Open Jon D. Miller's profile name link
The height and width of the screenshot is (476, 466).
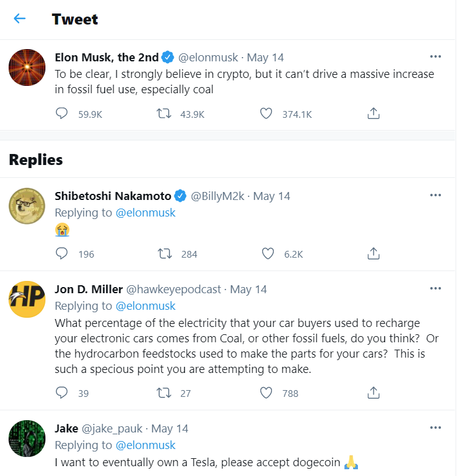(88, 289)
